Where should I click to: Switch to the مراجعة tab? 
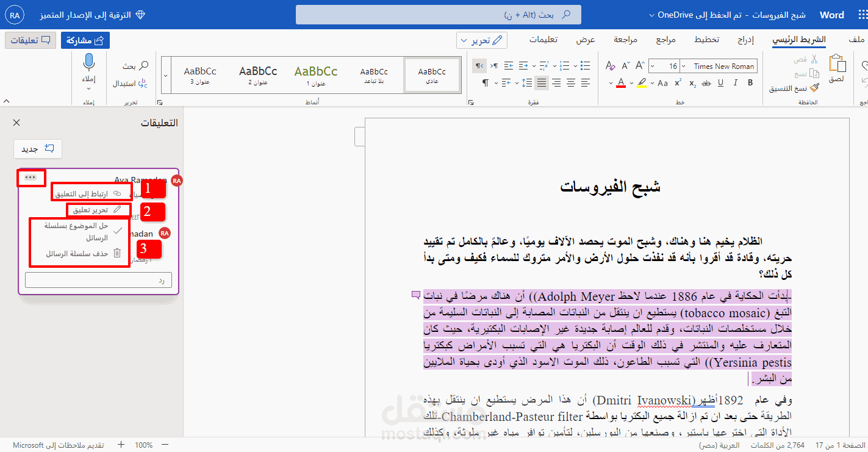626,40
